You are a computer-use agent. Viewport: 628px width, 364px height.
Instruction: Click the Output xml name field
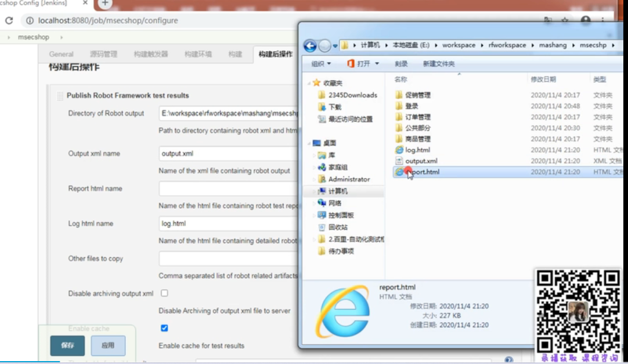click(228, 154)
